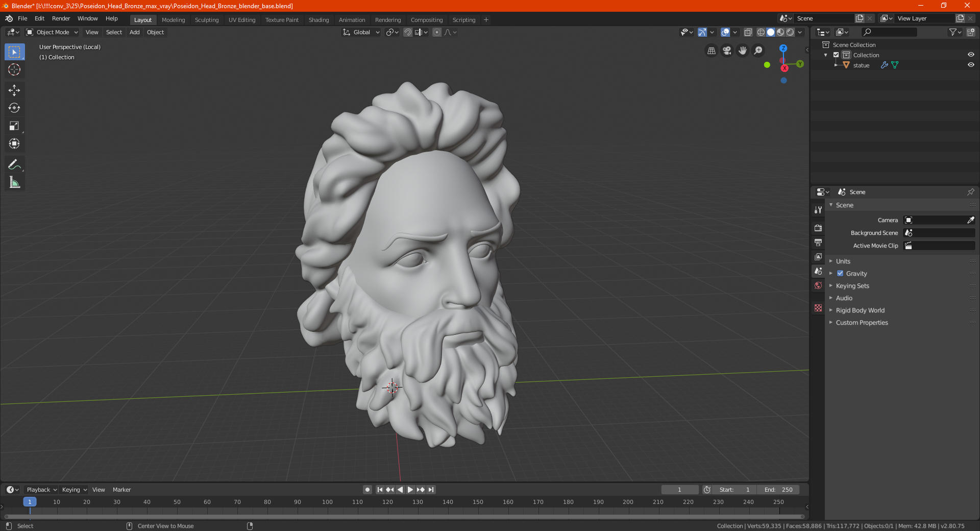Open the Keying dropdown
This screenshot has height=531, width=980.
pos(74,490)
